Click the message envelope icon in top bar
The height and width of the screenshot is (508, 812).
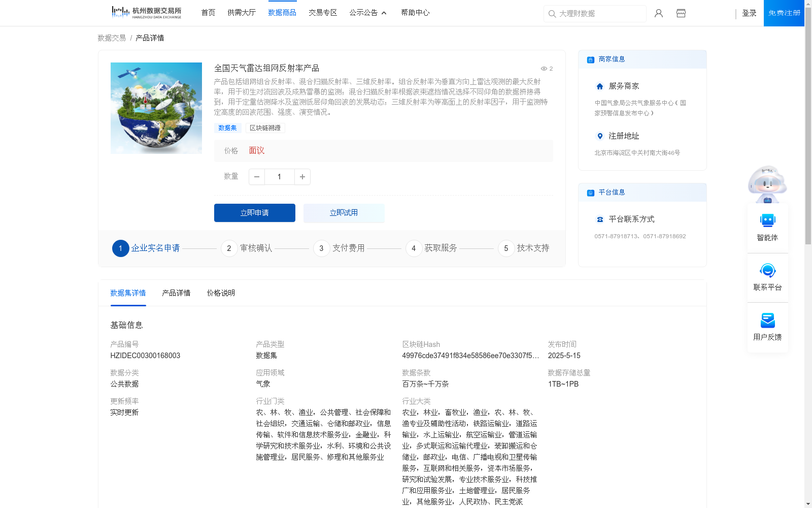point(681,13)
